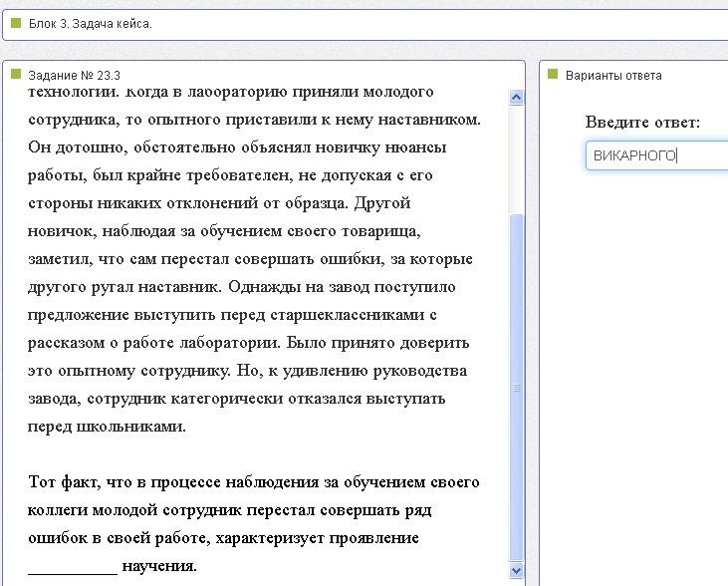Click the line starting "завода, сотрудник категорически"
Screen dimensions: 728x586
[x=237, y=399]
